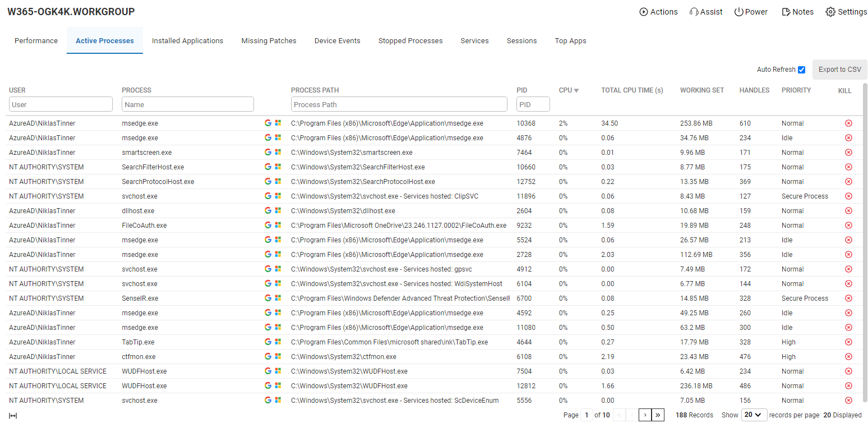The width and height of the screenshot is (868, 432).
Task: Microsoft search icon for dllhost.exe
Action: 278,210
